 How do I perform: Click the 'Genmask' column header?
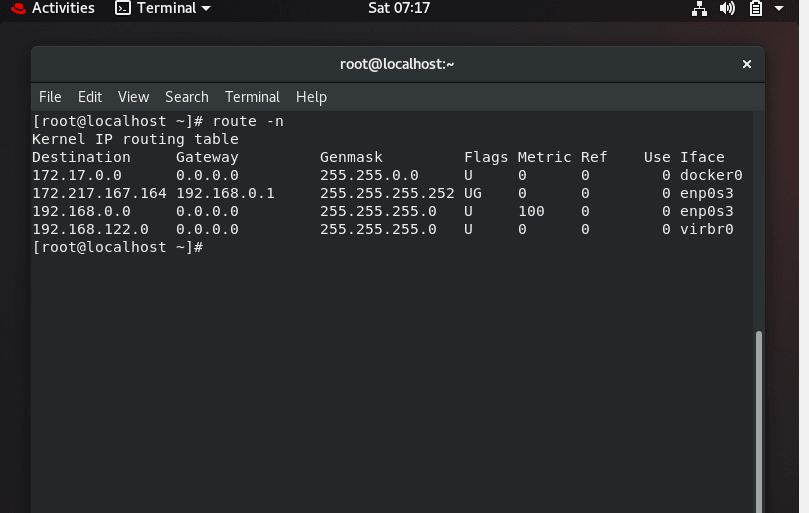click(x=351, y=157)
